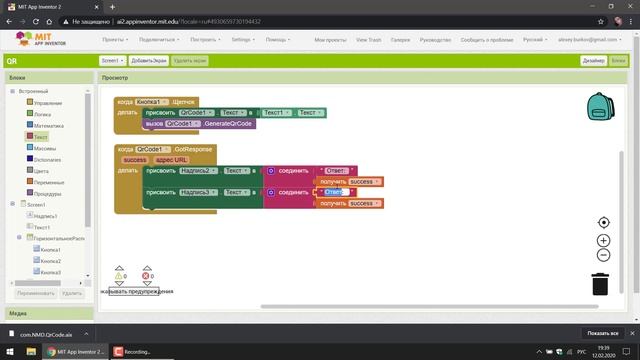Click the workspace horizontal scrollbar
640x360 pixels.
[x=429, y=306]
